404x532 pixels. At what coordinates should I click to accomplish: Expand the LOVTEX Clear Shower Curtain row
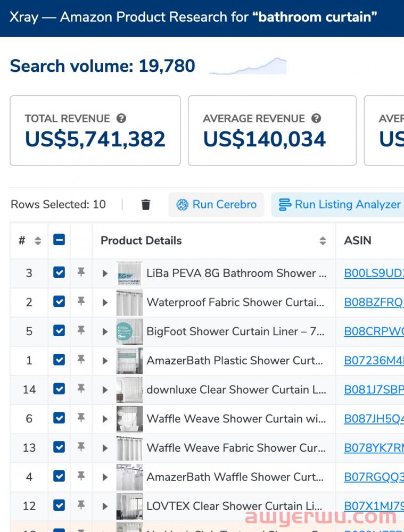click(105, 506)
